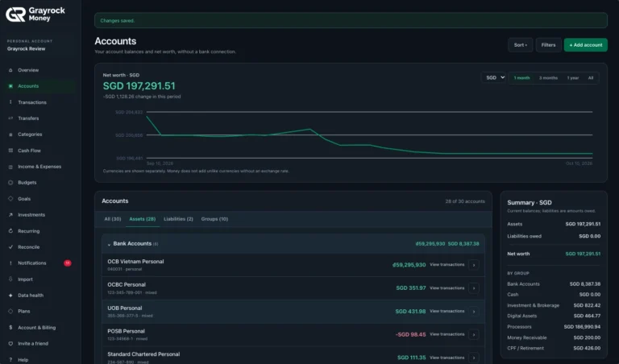Click the 28 of 30 accounts counter

coord(465,201)
